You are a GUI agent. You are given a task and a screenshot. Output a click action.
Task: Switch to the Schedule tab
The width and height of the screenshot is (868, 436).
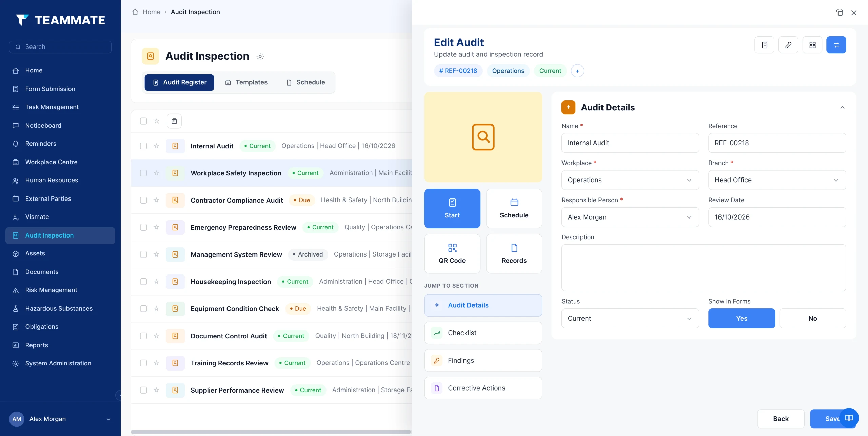pos(306,82)
